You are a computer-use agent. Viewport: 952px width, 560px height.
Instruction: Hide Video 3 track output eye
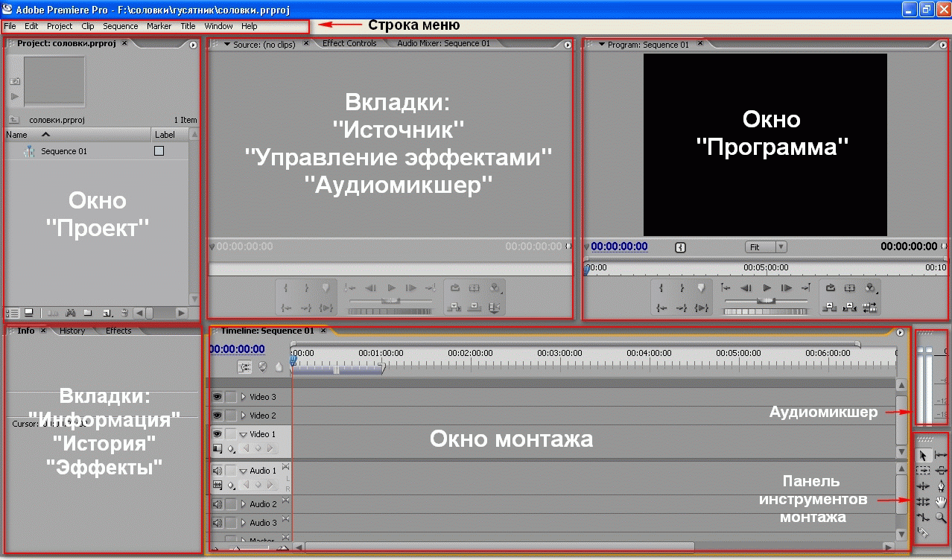(217, 397)
